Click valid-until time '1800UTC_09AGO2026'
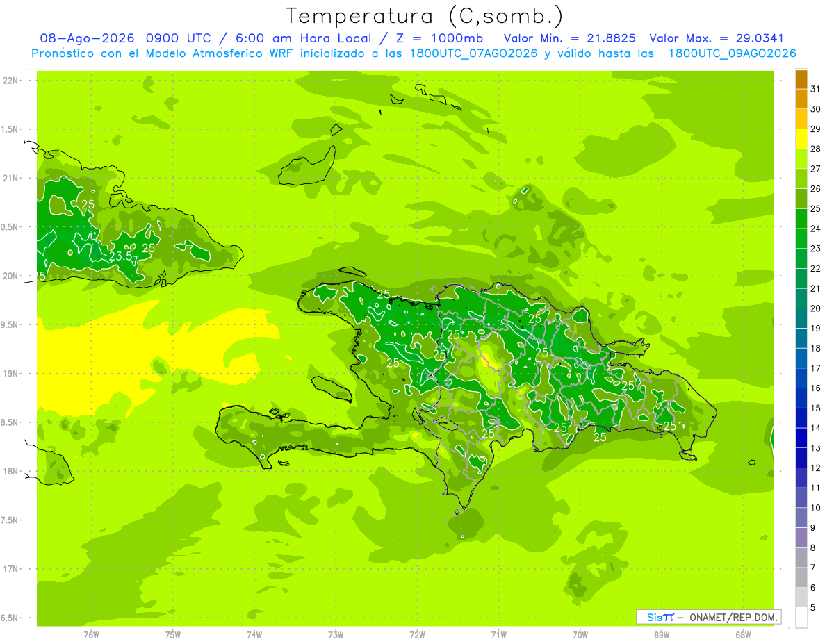The height and width of the screenshot is (644, 834). click(x=732, y=53)
